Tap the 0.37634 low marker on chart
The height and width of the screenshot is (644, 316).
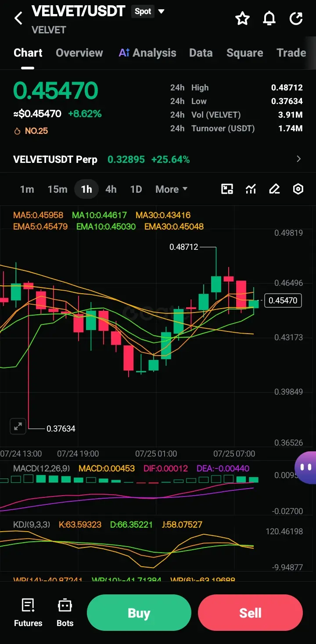[61, 428]
